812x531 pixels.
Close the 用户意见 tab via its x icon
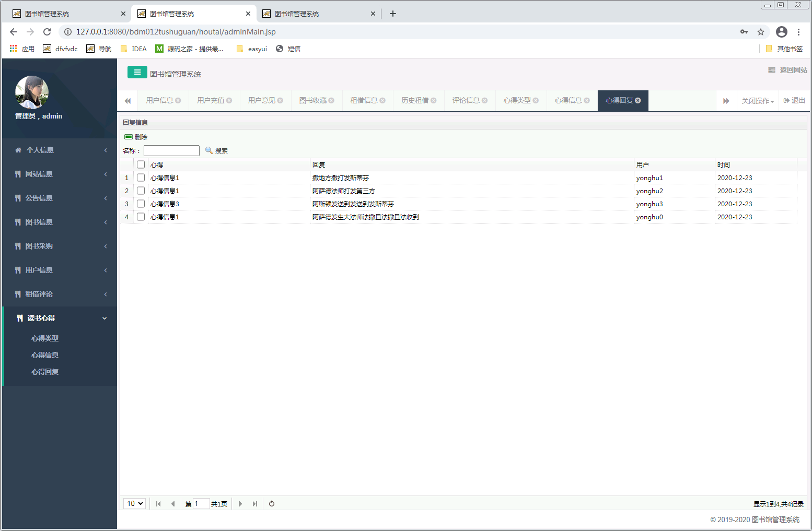pyautogui.click(x=280, y=100)
